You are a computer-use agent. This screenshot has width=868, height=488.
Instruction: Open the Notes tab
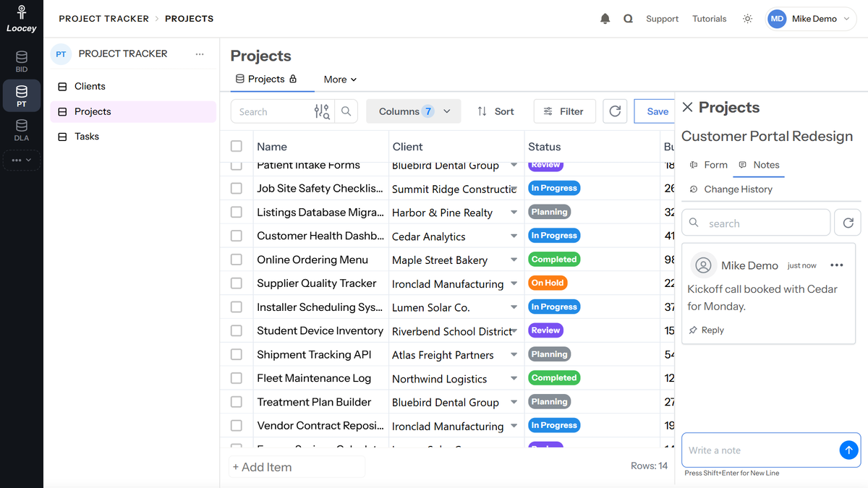(759, 165)
